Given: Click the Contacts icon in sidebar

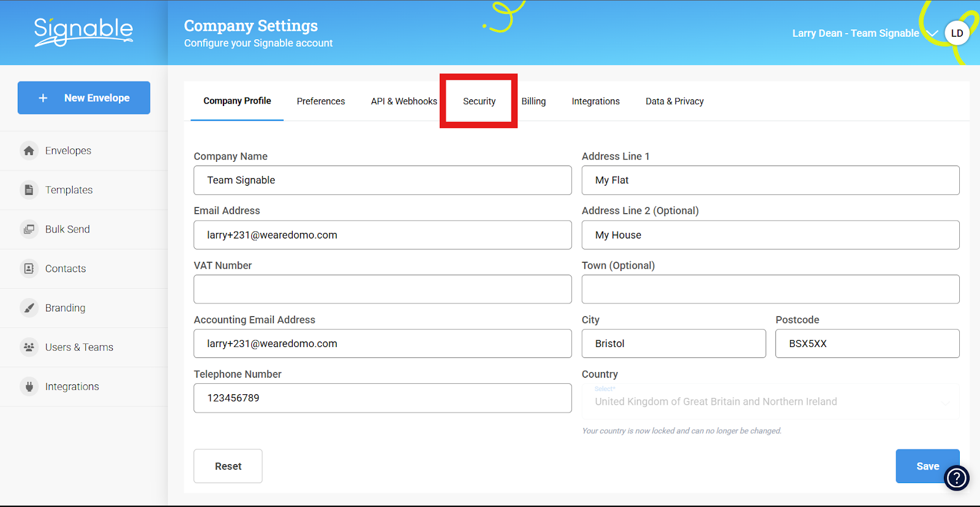Looking at the screenshot, I should (29, 268).
